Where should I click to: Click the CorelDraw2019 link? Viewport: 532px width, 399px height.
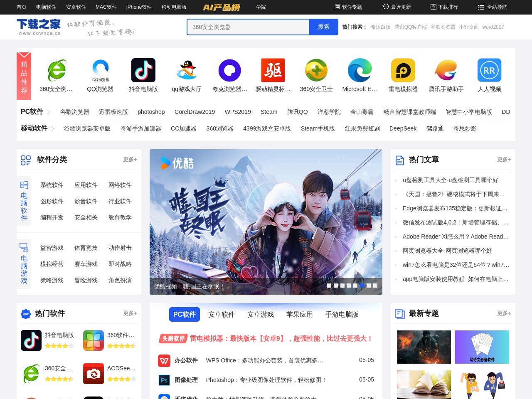195,112
